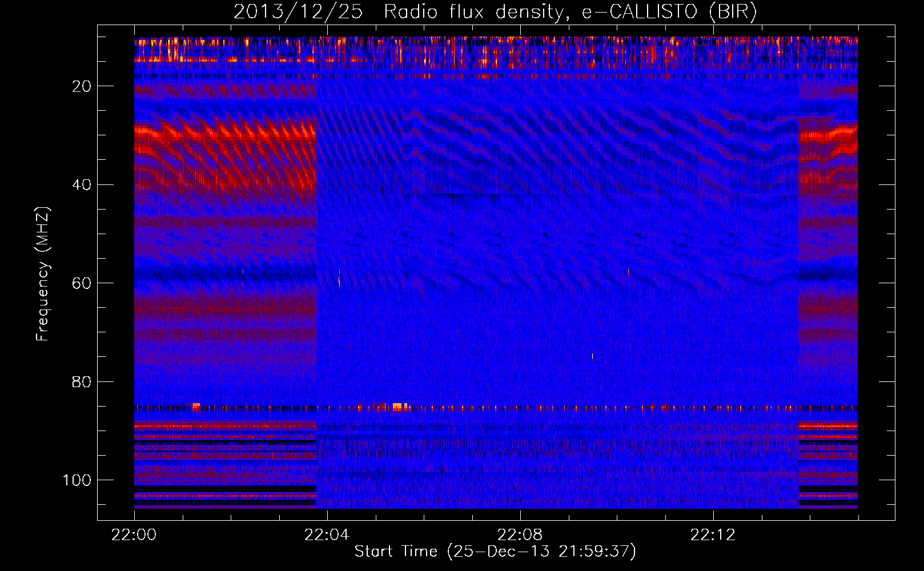Click the '22:08' time tick label
Viewport: 924px width, 571px height.
pyautogui.click(x=520, y=535)
